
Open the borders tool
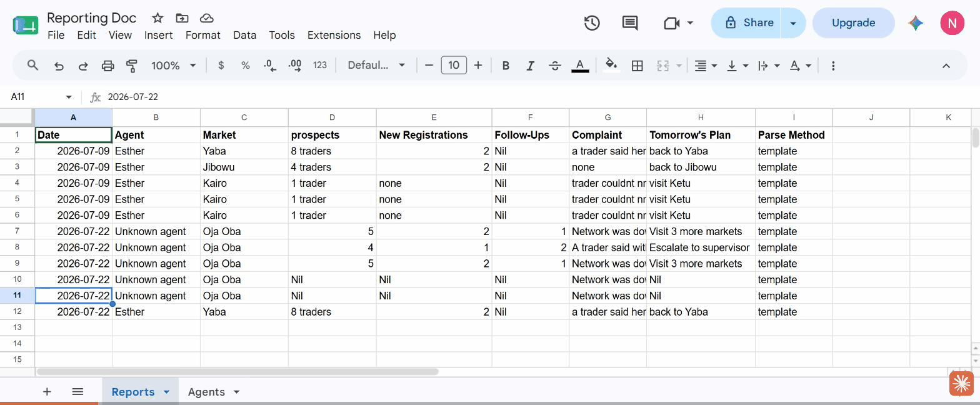(637, 65)
